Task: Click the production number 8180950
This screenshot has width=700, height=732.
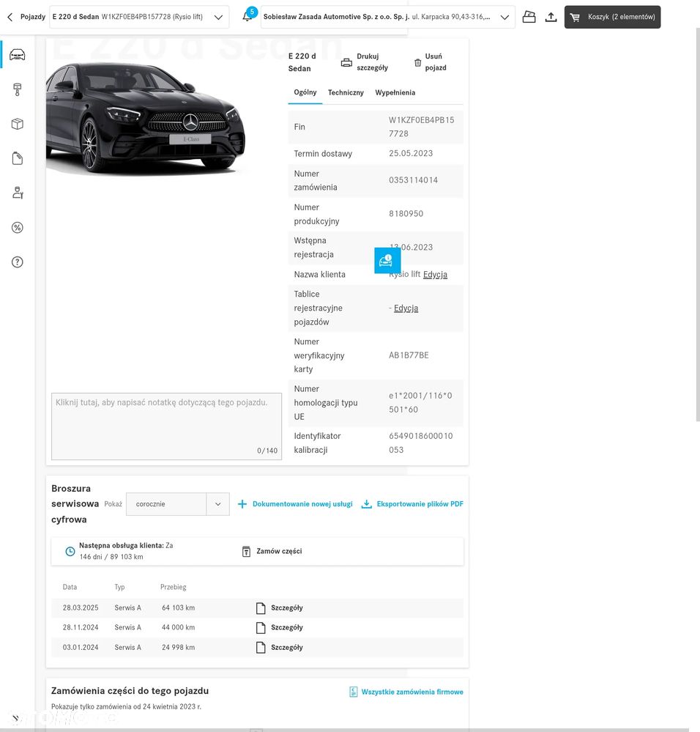Action: click(406, 214)
